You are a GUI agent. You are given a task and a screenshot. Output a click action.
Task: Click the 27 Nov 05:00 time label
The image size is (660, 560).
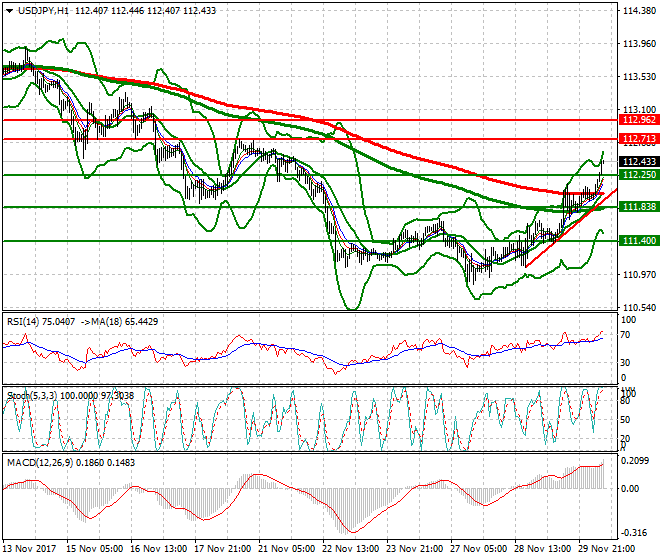[x=479, y=549]
